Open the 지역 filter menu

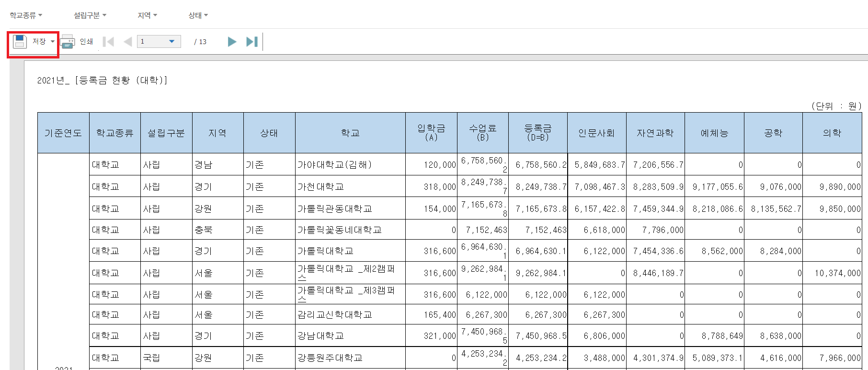pyautogui.click(x=147, y=15)
